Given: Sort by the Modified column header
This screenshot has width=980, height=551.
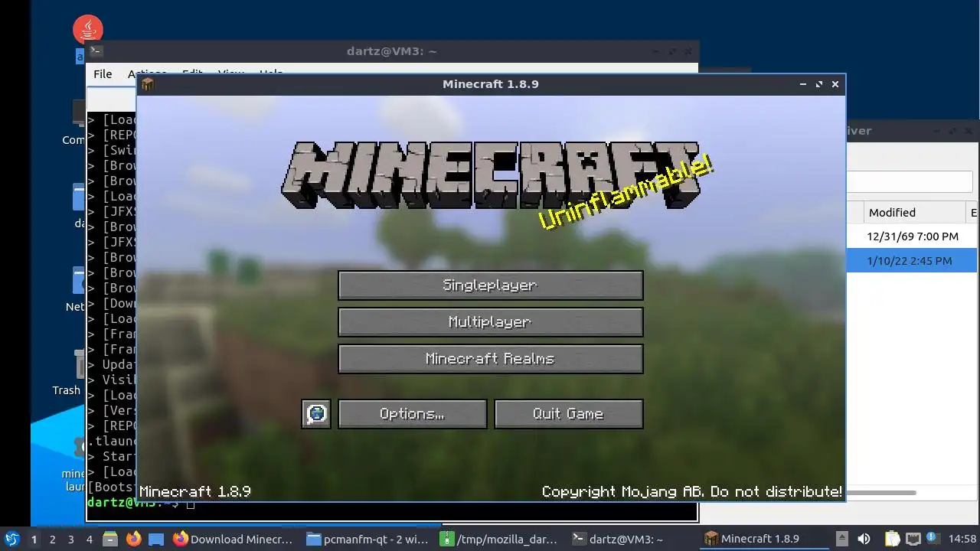Looking at the screenshot, I should point(914,213).
